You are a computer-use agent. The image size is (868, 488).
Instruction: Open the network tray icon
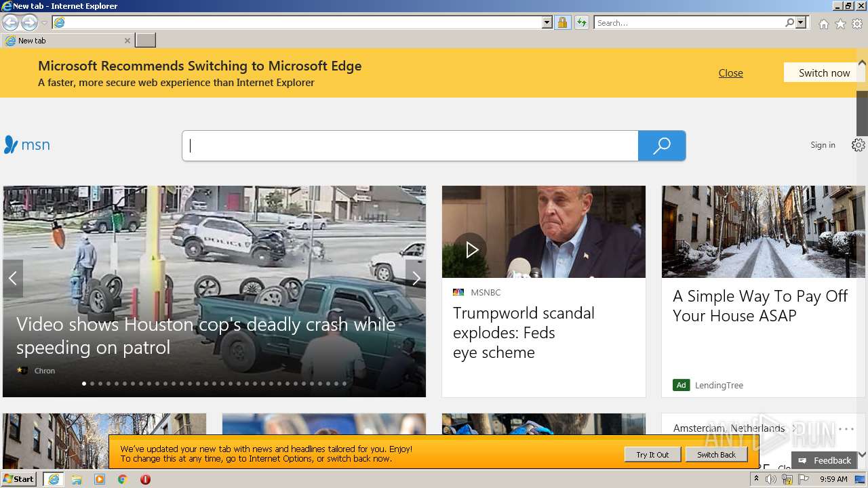tap(787, 479)
